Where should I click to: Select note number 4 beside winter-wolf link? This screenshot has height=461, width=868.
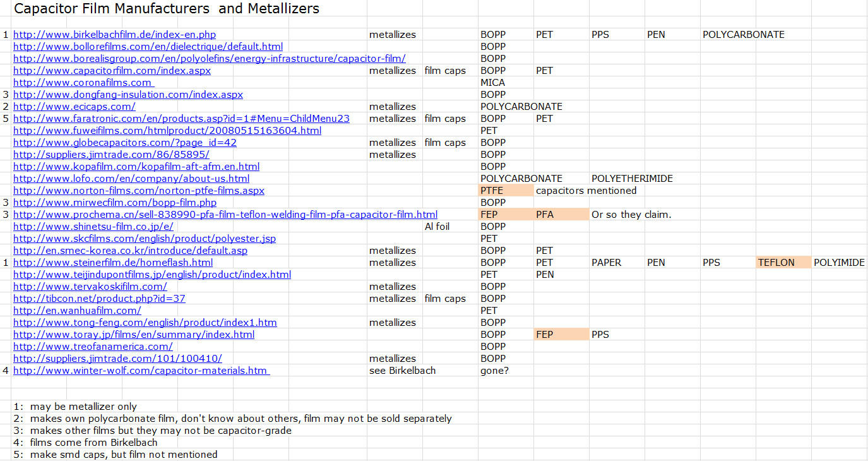point(6,371)
